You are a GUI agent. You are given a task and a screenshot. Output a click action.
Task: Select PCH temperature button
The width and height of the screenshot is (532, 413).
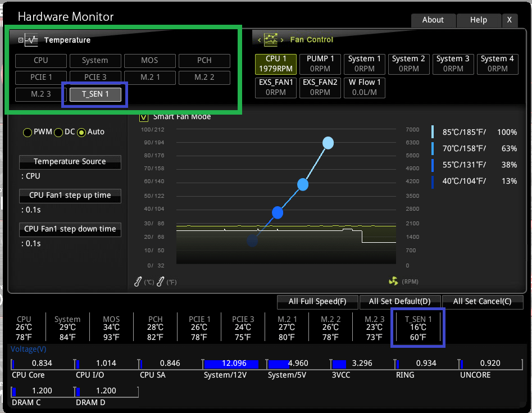pyautogui.click(x=204, y=61)
